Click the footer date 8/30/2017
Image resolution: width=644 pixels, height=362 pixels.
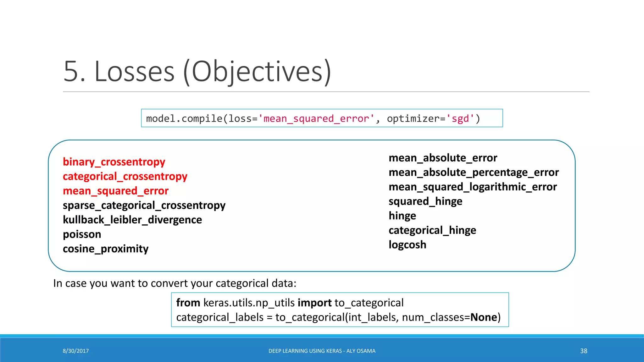[x=76, y=351]
